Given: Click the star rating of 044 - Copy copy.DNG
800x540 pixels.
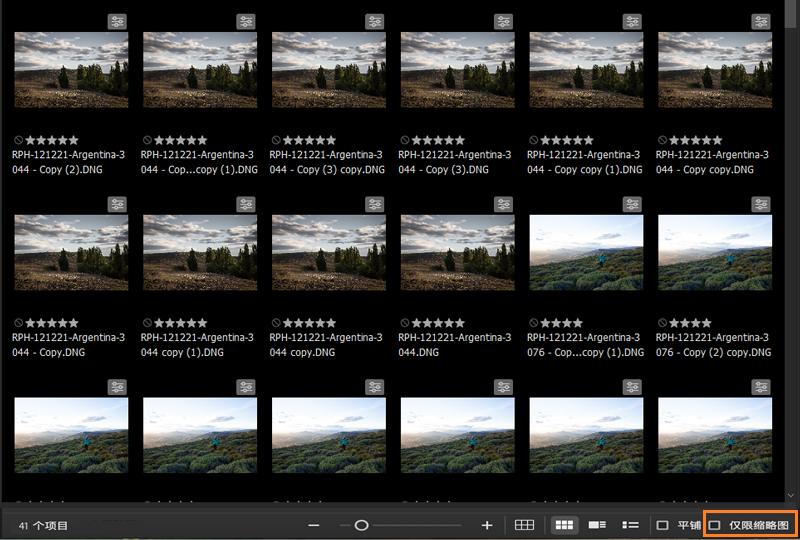Looking at the screenshot, I should pos(696,140).
